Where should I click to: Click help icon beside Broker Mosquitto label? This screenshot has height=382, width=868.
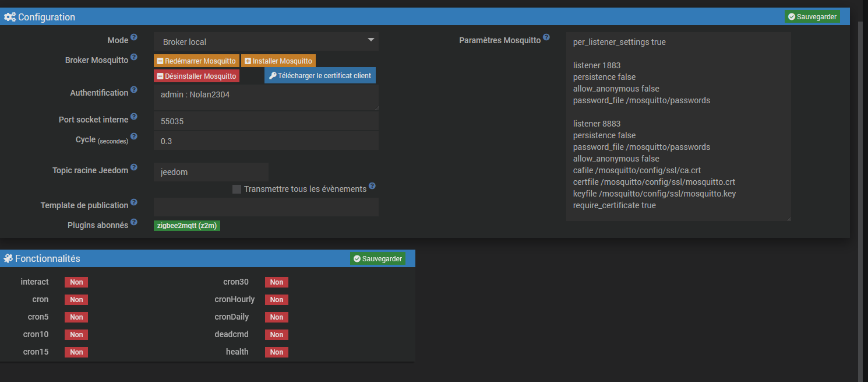click(134, 57)
